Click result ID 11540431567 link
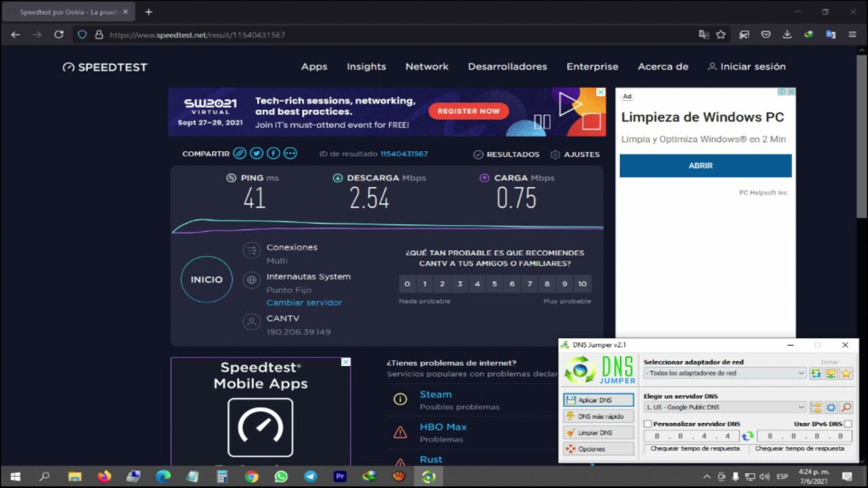Image resolution: width=868 pixels, height=488 pixels. pos(403,154)
